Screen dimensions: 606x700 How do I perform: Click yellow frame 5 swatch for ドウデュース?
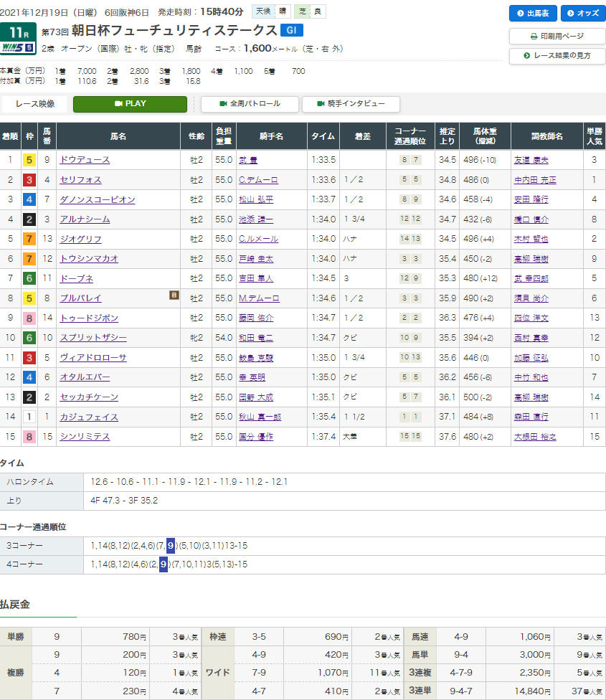pyautogui.click(x=28, y=160)
